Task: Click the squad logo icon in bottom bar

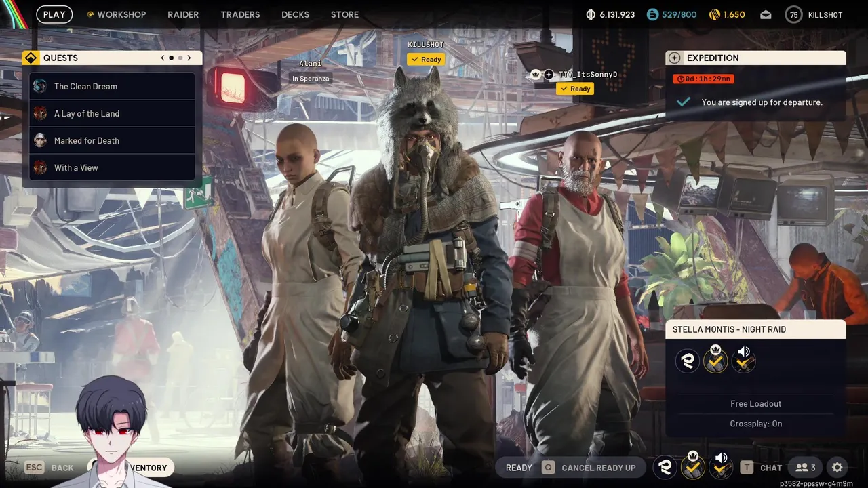Action: point(665,467)
